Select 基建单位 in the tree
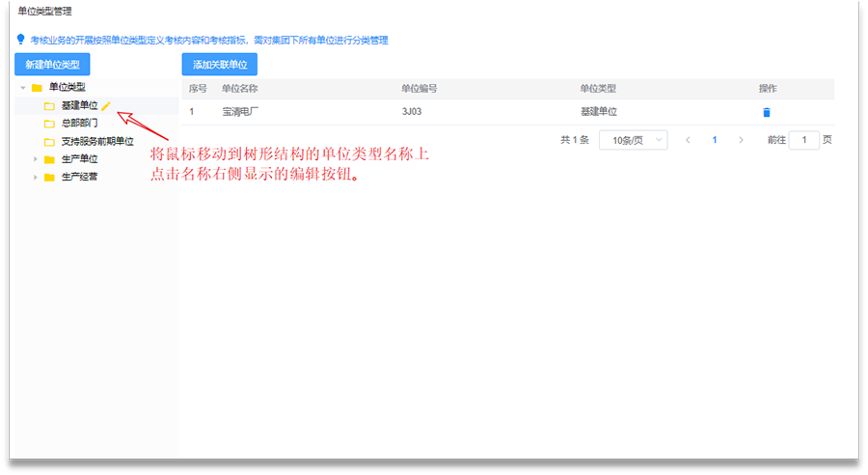This screenshot has width=868, height=475. 79,105
